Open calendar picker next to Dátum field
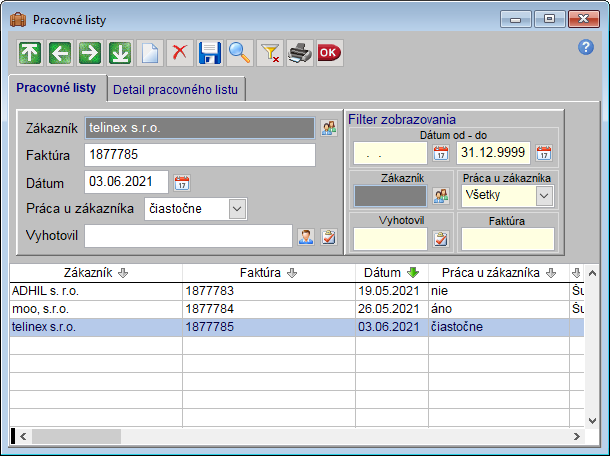Screen dimensions: 610x456 click(182, 182)
